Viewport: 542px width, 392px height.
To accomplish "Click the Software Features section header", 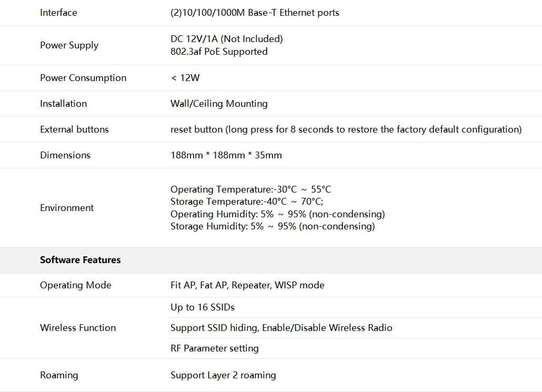I will [x=80, y=260].
